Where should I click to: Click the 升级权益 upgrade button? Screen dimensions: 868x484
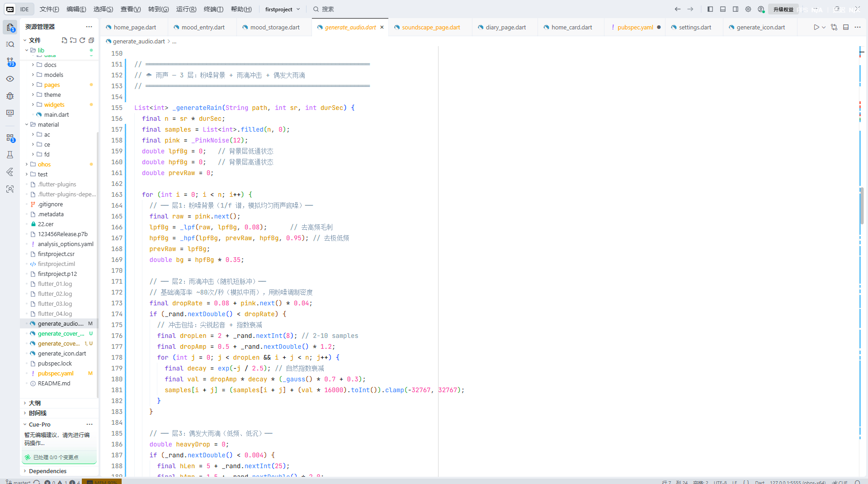pyautogui.click(x=783, y=9)
